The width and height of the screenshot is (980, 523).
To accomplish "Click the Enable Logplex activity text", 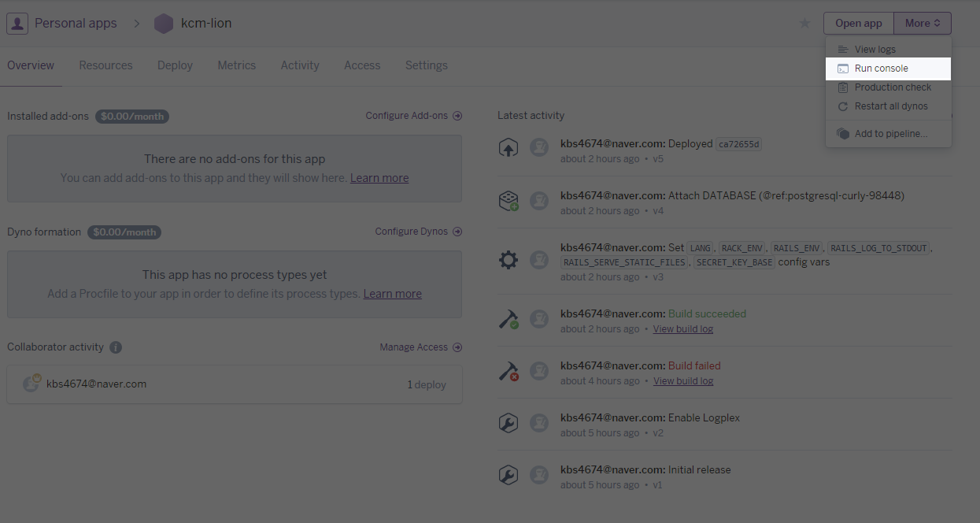I will (704, 417).
